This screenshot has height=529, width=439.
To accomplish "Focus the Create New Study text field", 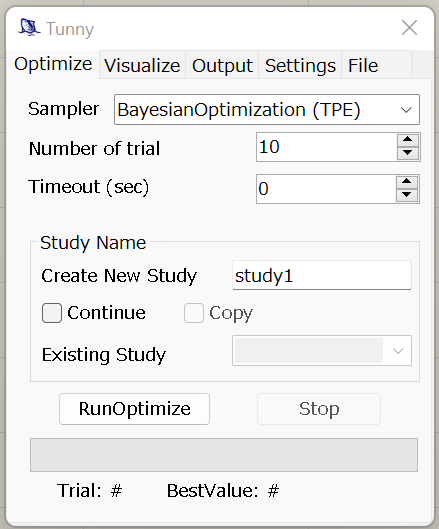I will (322, 275).
